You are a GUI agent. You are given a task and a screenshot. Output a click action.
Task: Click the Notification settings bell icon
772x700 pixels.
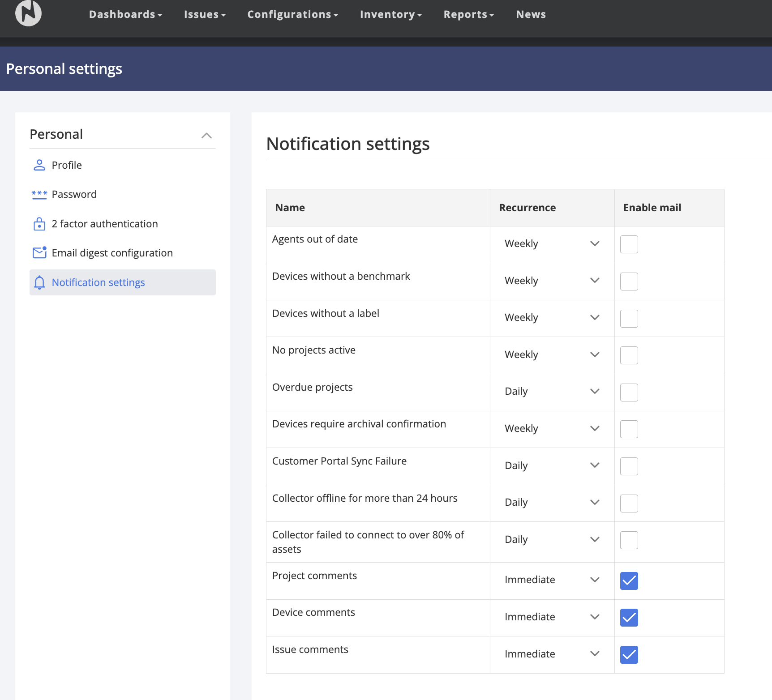point(39,282)
